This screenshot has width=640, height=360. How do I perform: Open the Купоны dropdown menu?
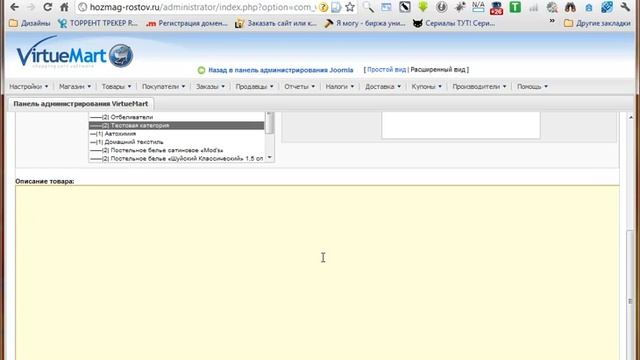point(427,87)
